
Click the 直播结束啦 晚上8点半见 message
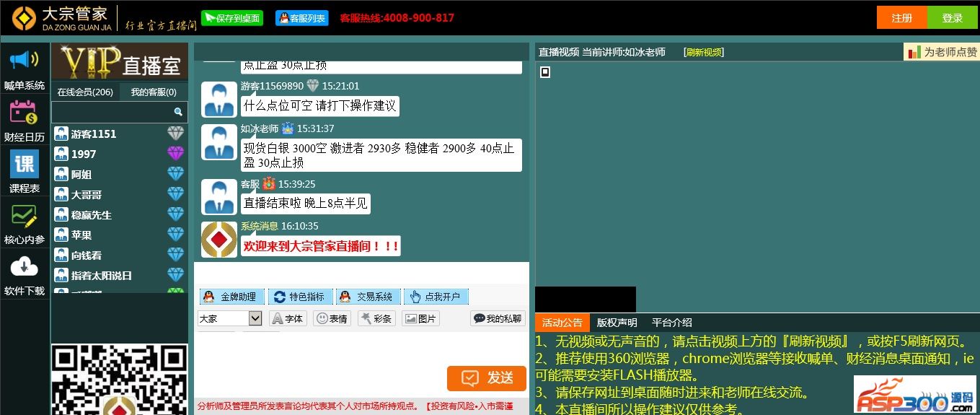click(x=306, y=203)
